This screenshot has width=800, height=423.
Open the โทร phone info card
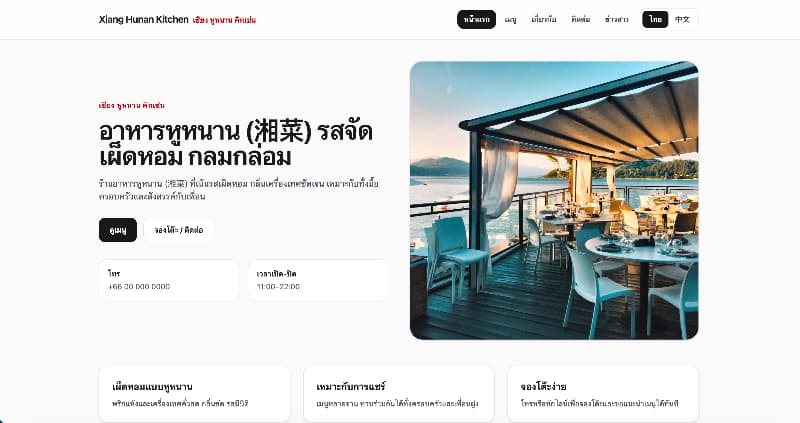pos(169,280)
